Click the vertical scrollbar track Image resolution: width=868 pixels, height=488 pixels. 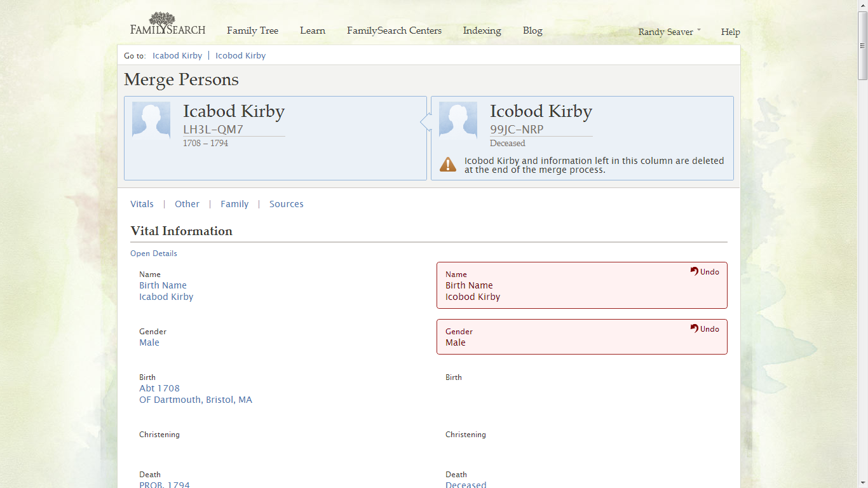pos(863,254)
